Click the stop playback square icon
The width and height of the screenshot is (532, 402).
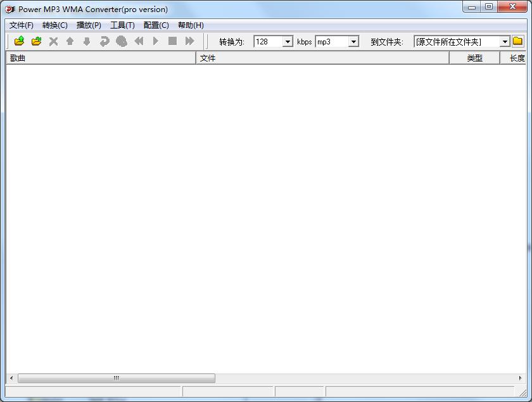[172, 42]
